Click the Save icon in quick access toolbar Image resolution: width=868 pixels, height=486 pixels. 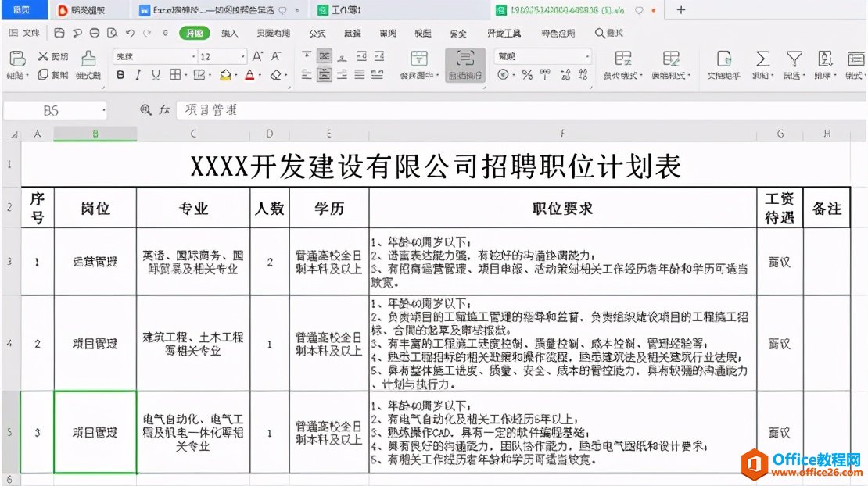pos(59,33)
